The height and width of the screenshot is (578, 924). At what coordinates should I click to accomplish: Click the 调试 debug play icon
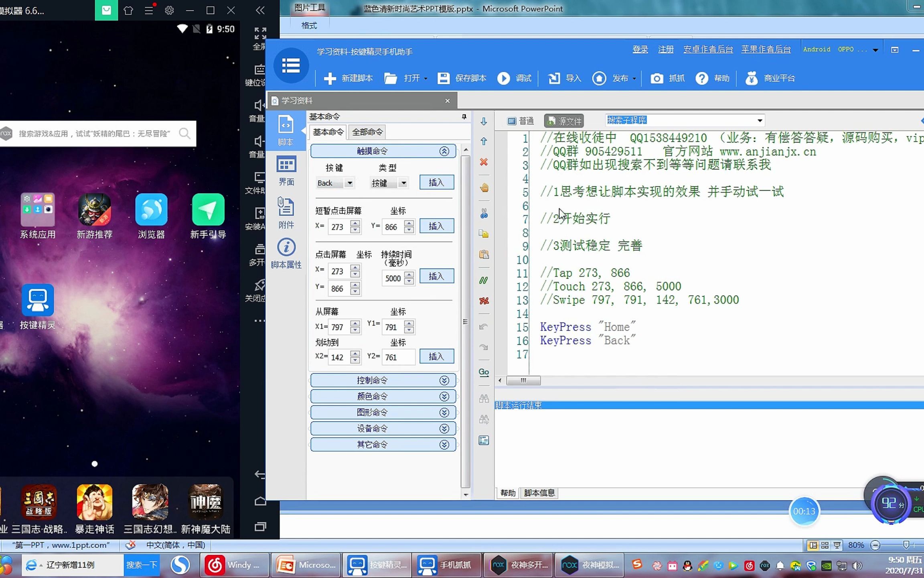[504, 78]
